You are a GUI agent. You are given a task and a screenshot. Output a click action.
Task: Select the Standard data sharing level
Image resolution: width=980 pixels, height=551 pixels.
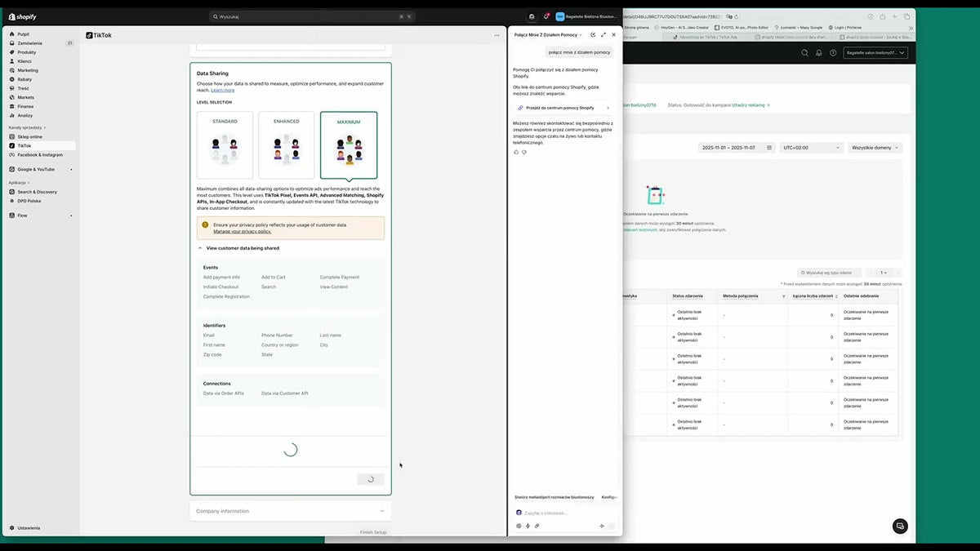[225, 145]
